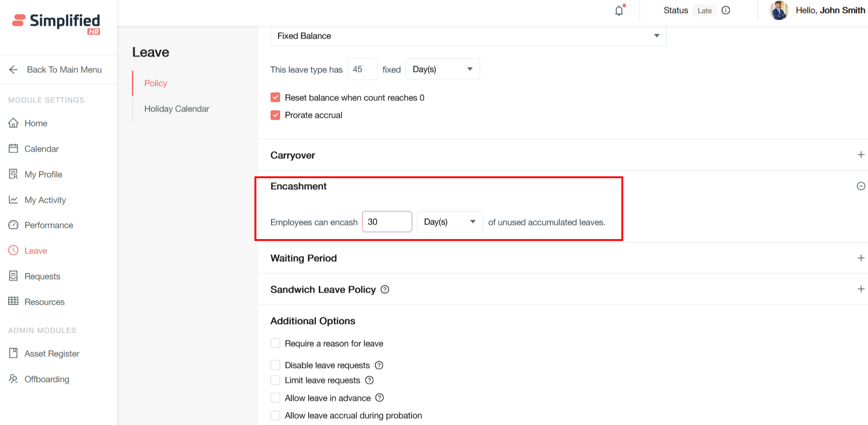Toggle the Prorate accrual checkbox

pyautogui.click(x=275, y=115)
